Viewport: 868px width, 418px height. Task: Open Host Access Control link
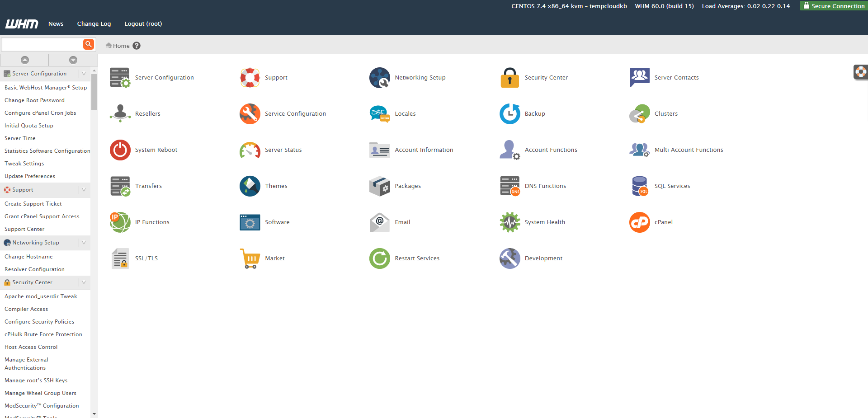pos(31,347)
